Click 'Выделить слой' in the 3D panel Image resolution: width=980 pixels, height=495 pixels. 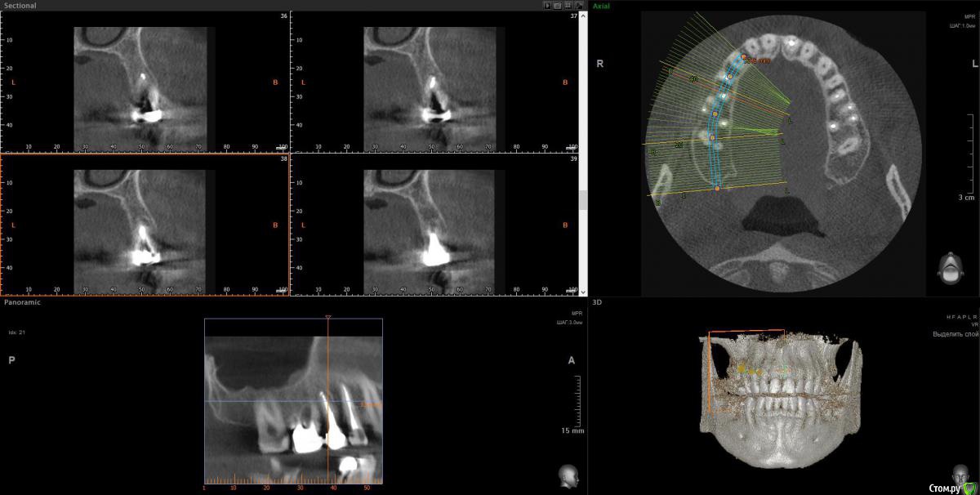(954, 334)
